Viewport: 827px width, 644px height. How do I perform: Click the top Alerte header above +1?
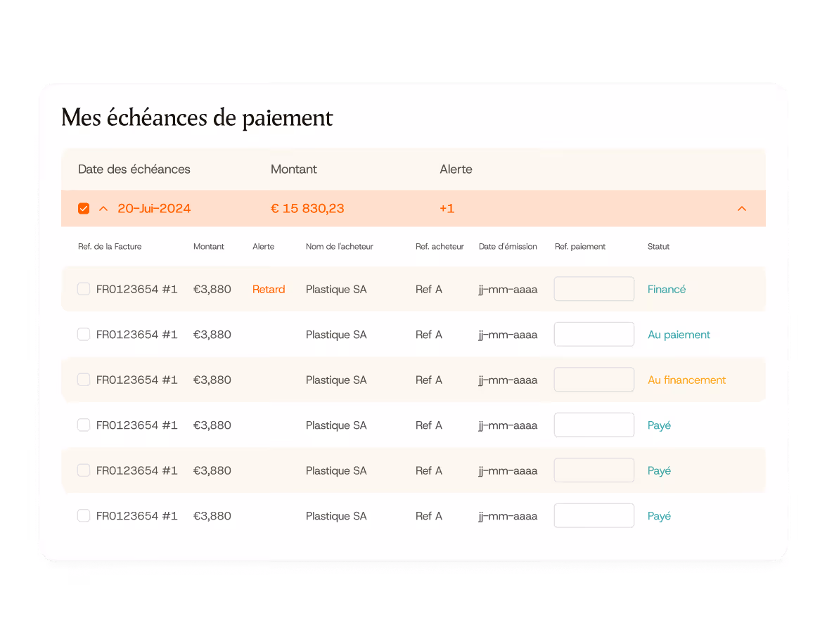456,169
